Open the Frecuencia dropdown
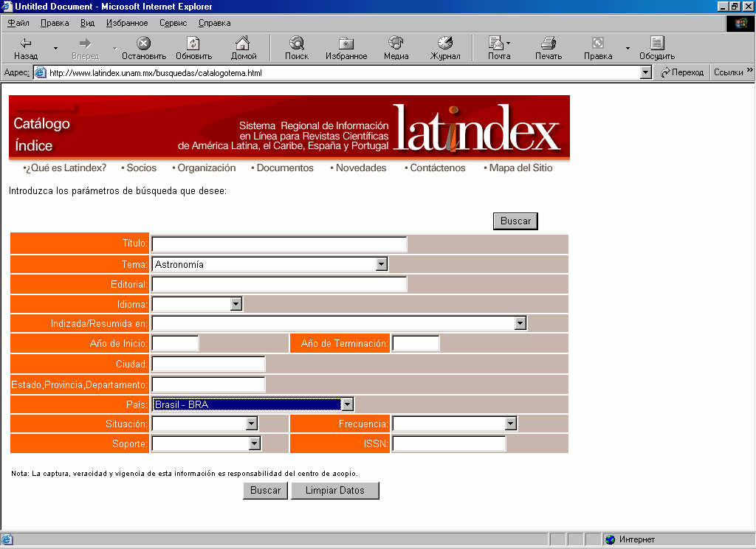 [x=510, y=424]
